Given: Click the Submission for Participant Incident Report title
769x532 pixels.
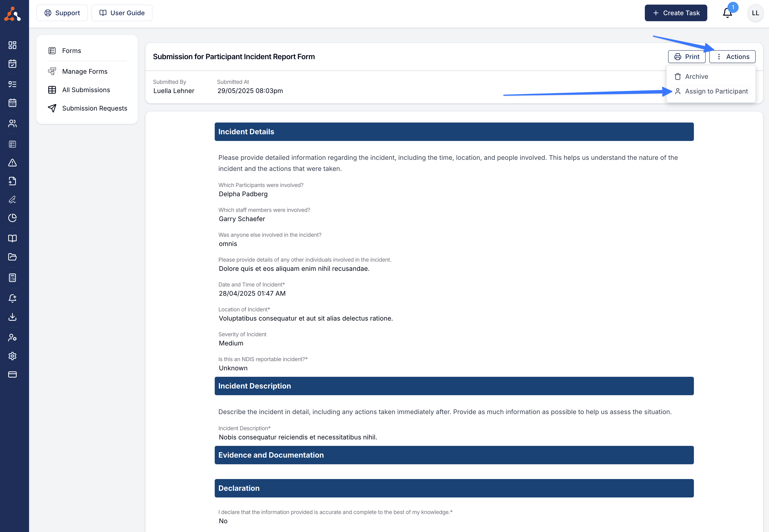Looking at the screenshot, I should pos(234,57).
